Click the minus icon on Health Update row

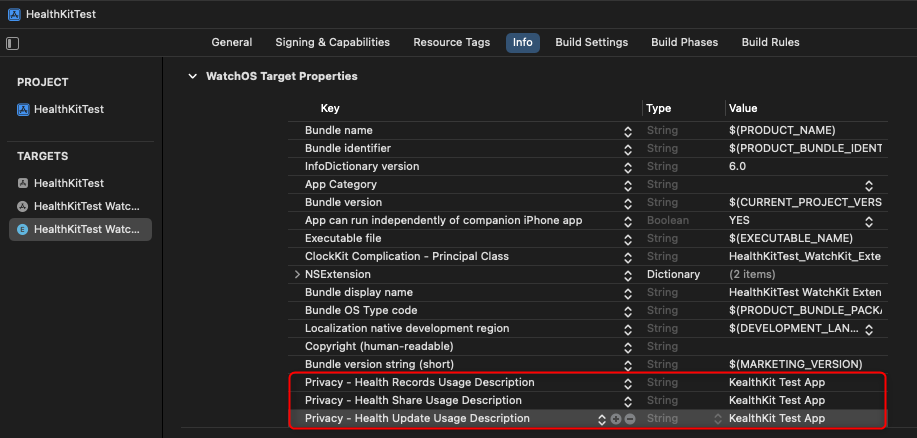point(629,418)
